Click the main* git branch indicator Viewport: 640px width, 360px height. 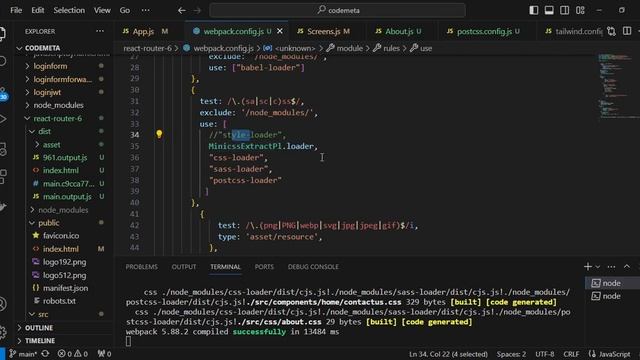(23, 354)
